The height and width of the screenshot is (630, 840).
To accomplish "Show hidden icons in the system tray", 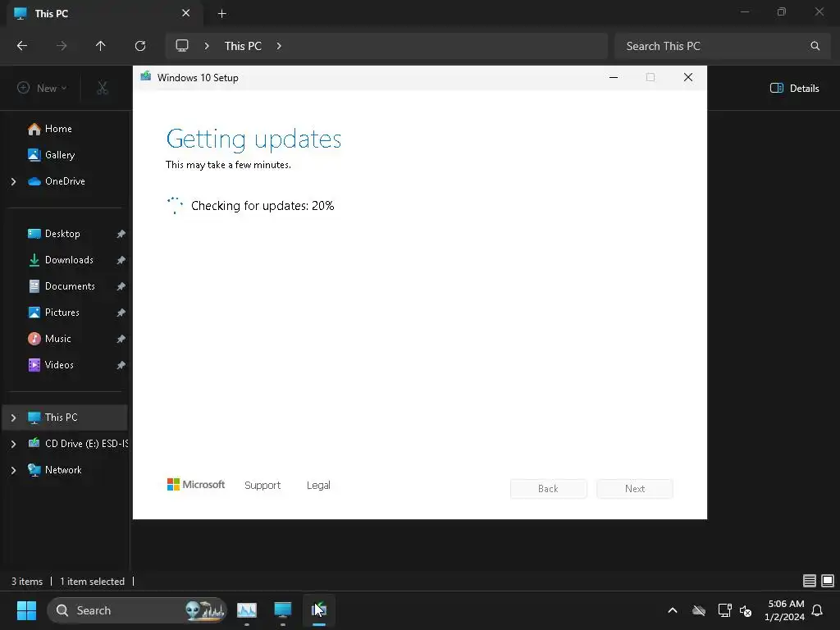I will click(673, 610).
